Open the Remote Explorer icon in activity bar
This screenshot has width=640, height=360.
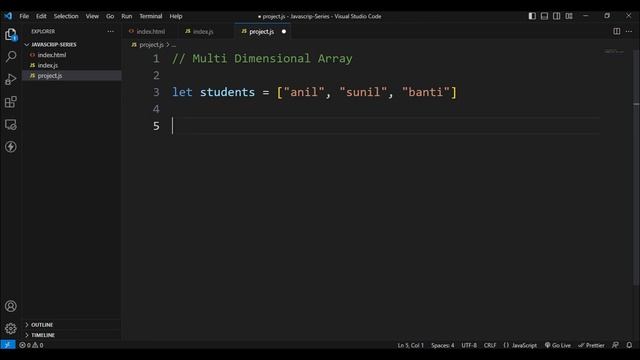[x=11, y=124]
